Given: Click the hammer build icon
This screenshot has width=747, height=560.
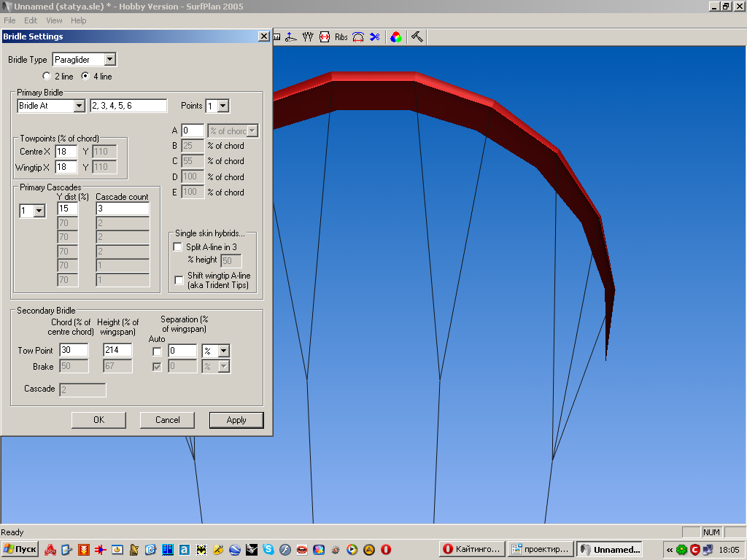Looking at the screenshot, I should point(417,37).
